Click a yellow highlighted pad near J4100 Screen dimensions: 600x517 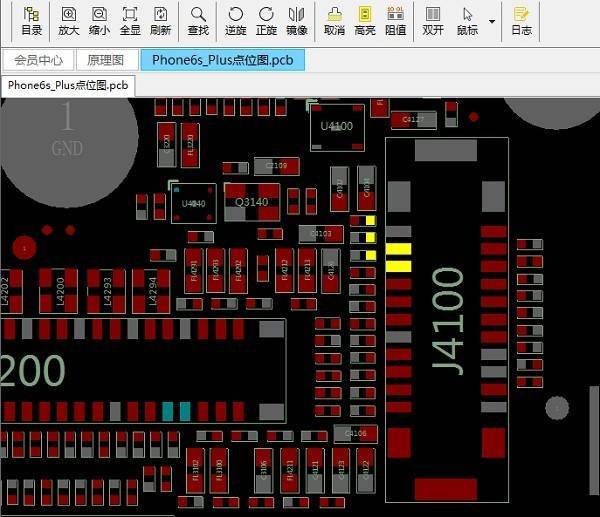pos(398,250)
